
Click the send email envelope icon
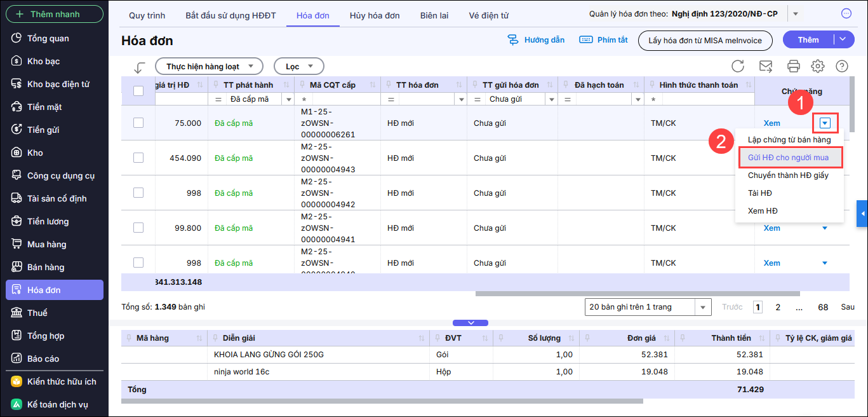point(766,66)
